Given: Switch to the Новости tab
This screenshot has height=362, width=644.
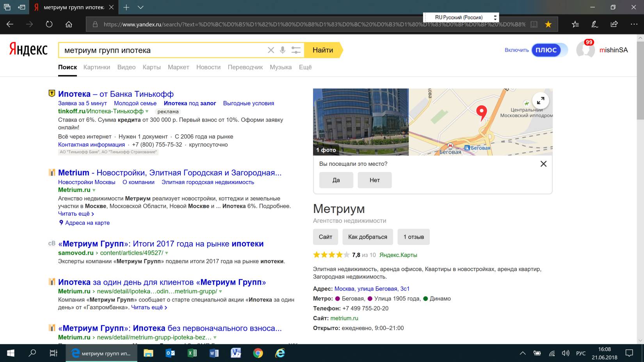Looking at the screenshot, I should coord(208,67).
